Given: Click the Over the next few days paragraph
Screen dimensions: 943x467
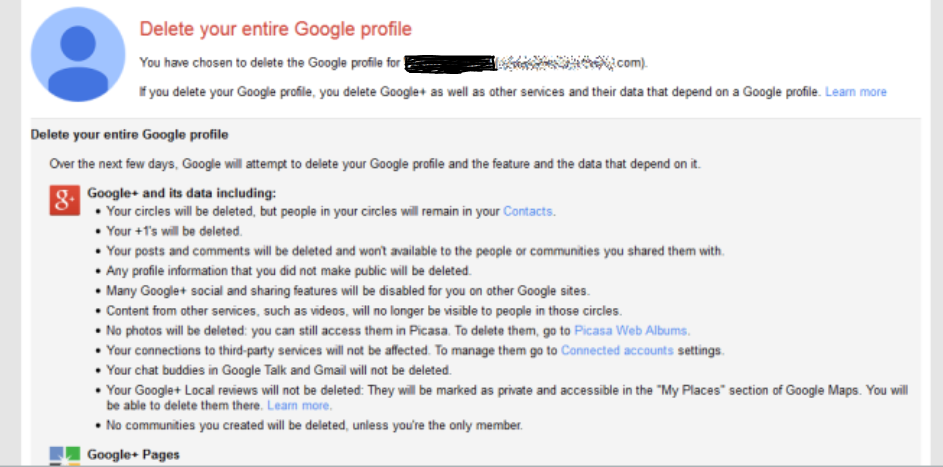Looking at the screenshot, I should pyautogui.click(x=375, y=164).
